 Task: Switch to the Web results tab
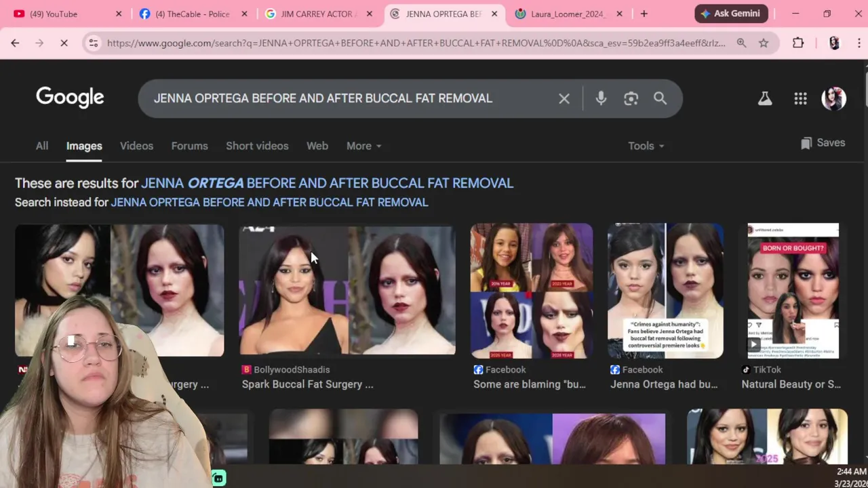(317, 146)
